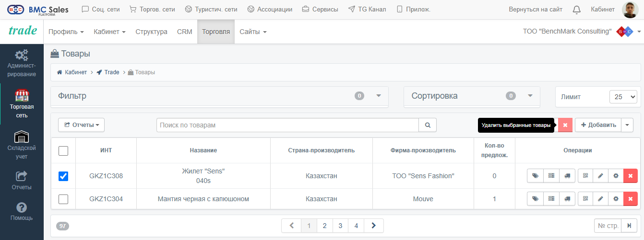Open the dropdown arrow next to Добавить
The width and height of the screenshot is (644, 240).
627,125
